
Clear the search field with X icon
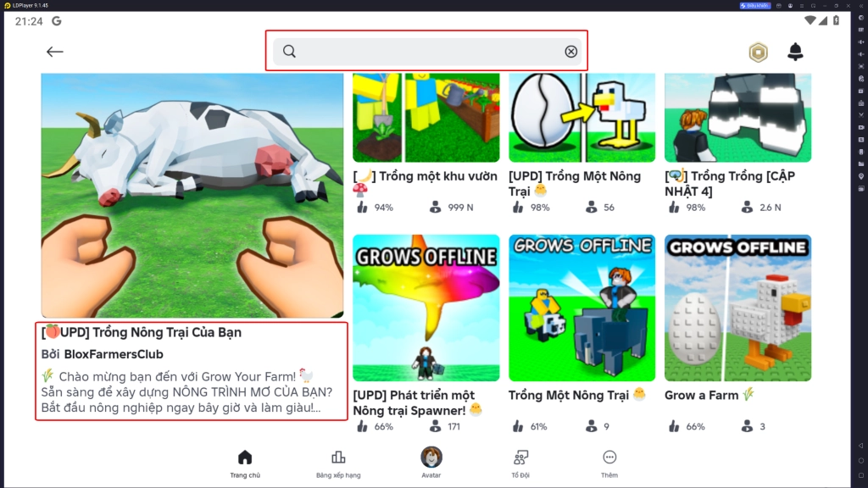570,52
